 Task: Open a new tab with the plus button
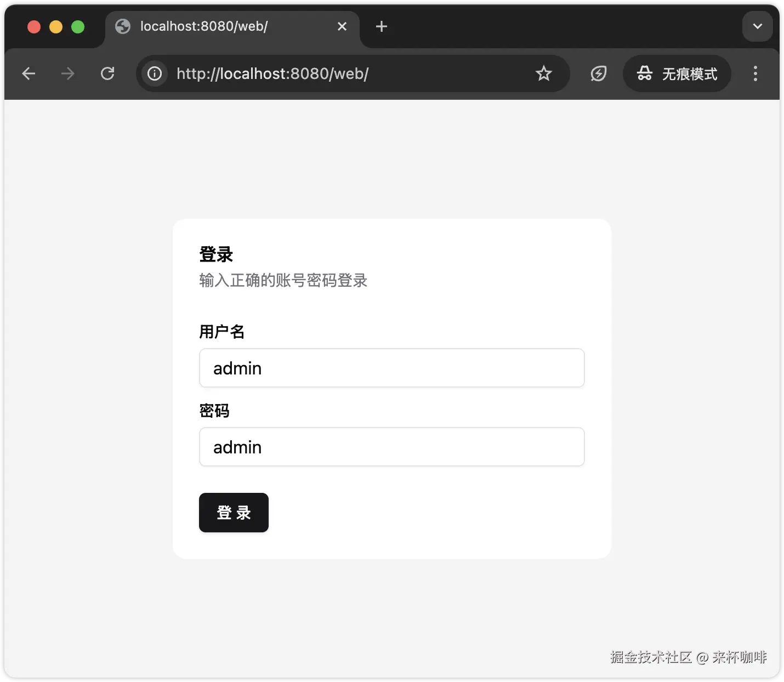[381, 26]
